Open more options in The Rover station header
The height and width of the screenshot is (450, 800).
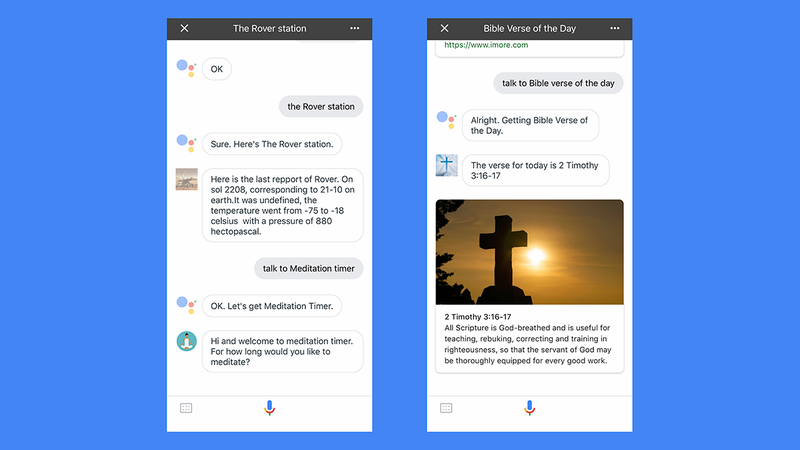(x=355, y=29)
